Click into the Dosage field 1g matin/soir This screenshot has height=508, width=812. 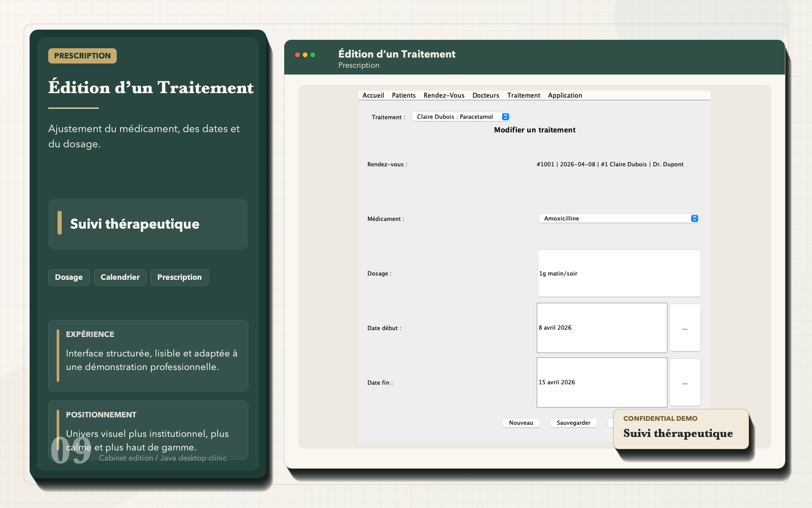click(x=619, y=273)
